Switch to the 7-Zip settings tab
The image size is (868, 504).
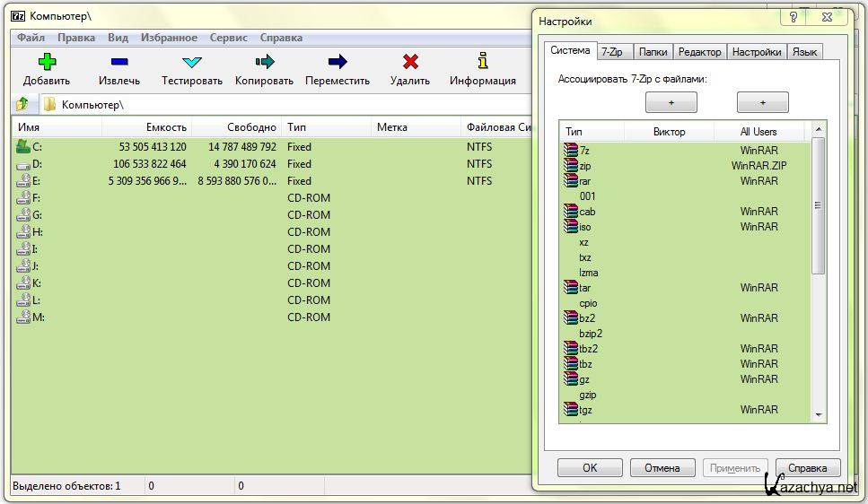(x=614, y=52)
